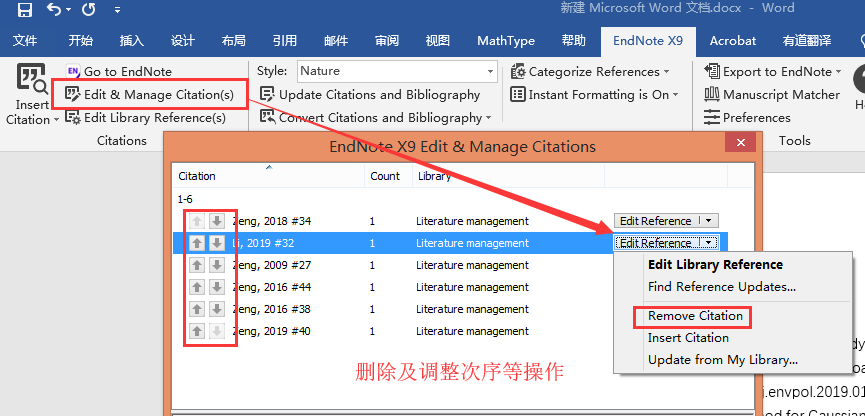865x416 pixels.
Task: Expand the Categorize References dropdown
Action: (x=590, y=71)
